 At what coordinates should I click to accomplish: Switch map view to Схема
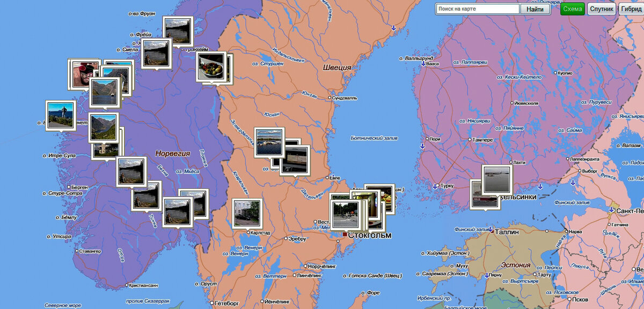coord(573,9)
